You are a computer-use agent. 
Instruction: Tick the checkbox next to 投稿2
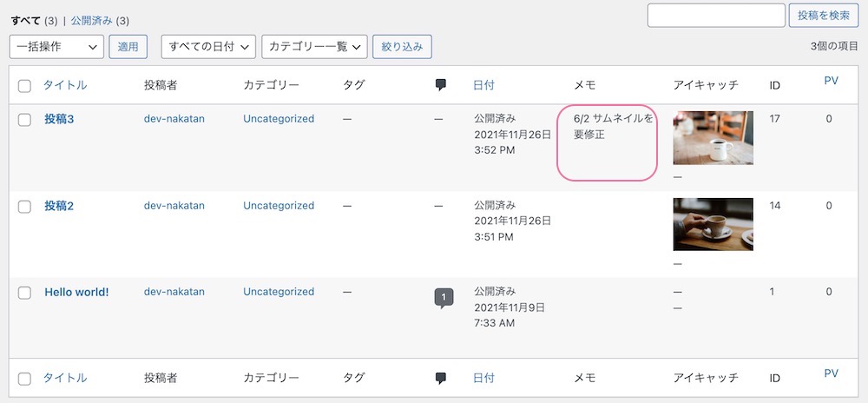click(x=24, y=207)
